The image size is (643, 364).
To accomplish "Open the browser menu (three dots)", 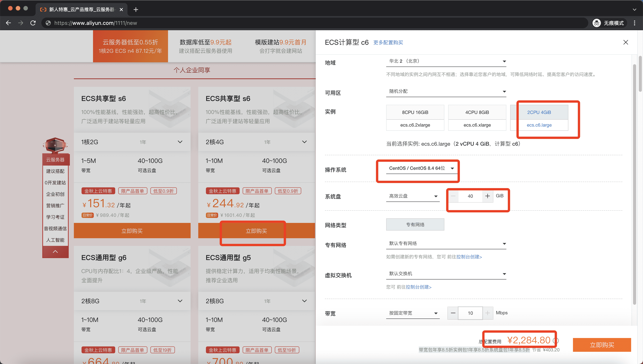I will (635, 23).
